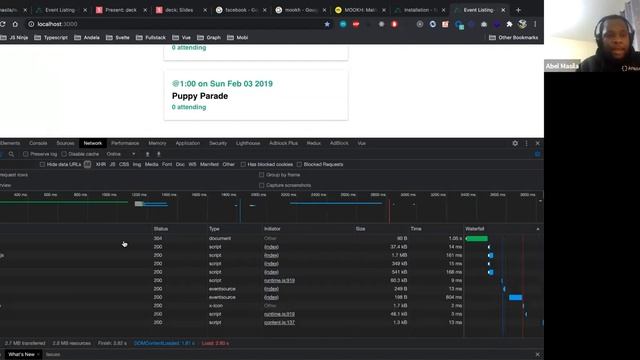Click the reload page icon

pyautogui.click(x=2, y=24)
